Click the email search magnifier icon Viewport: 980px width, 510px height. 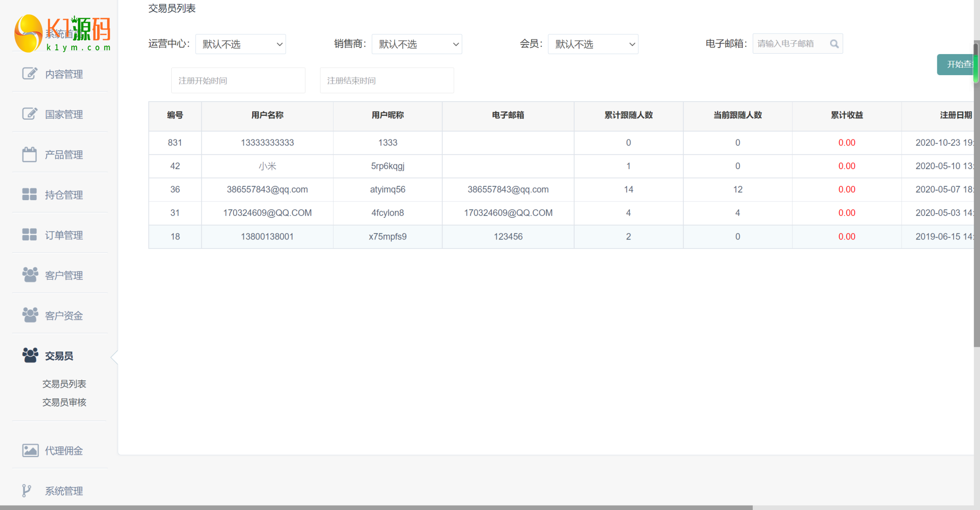pyautogui.click(x=834, y=44)
